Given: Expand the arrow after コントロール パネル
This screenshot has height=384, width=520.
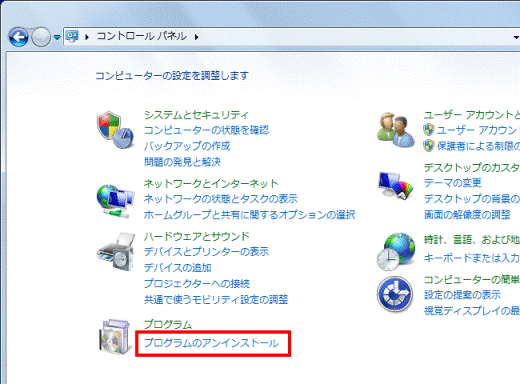Looking at the screenshot, I should point(197,37).
